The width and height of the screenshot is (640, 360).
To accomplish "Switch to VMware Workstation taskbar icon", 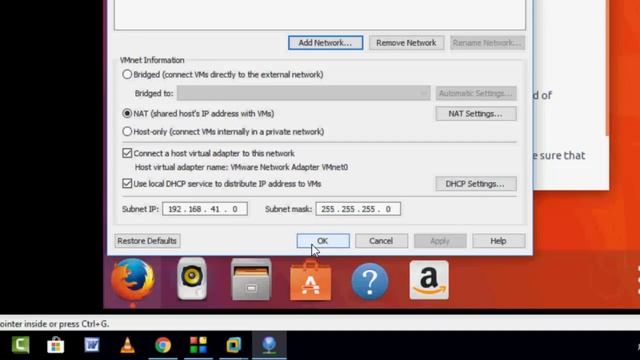I will click(234, 345).
